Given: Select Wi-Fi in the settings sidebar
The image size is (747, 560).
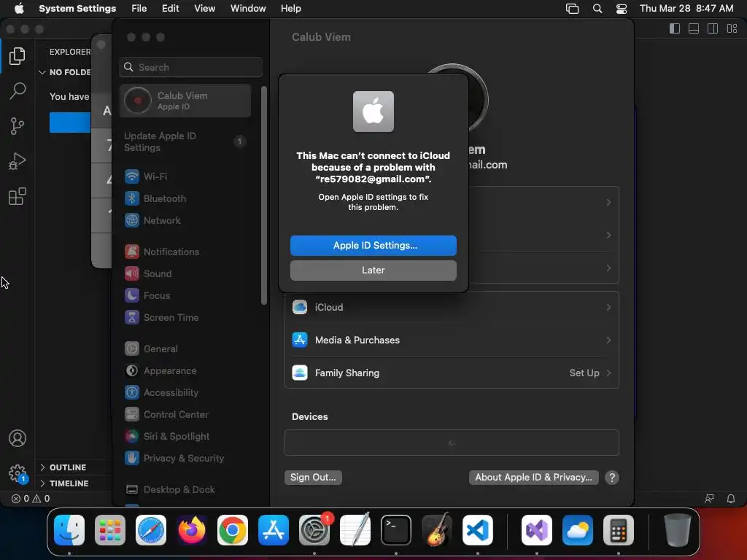Looking at the screenshot, I should tap(185, 176).
